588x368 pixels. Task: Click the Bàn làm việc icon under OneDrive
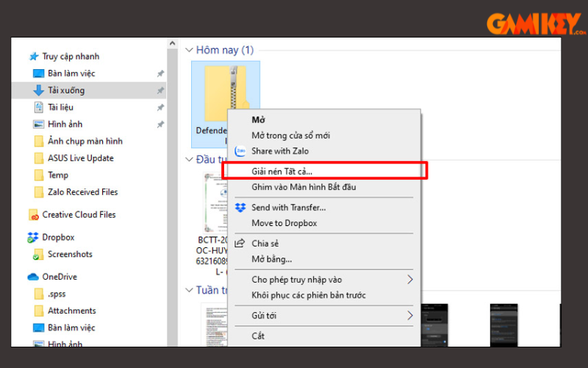pyautogui.click(x=39, y=328)
